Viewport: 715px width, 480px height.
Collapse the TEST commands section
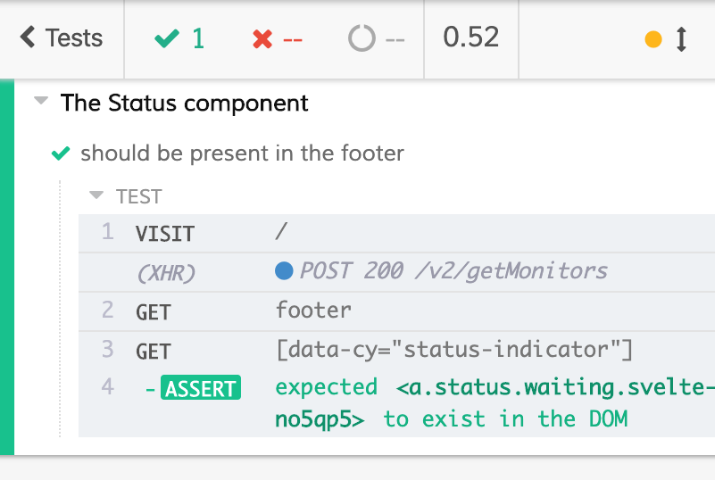point(97,196)
